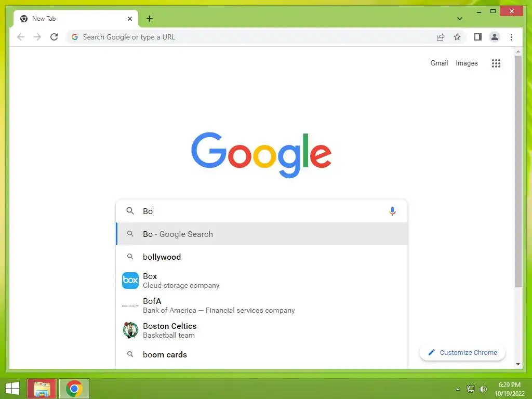Image resolution: width=532 pixels, height=399 pixels.
Task: Open File Explorer from the taskbar
Action: [x=42, y=389]
